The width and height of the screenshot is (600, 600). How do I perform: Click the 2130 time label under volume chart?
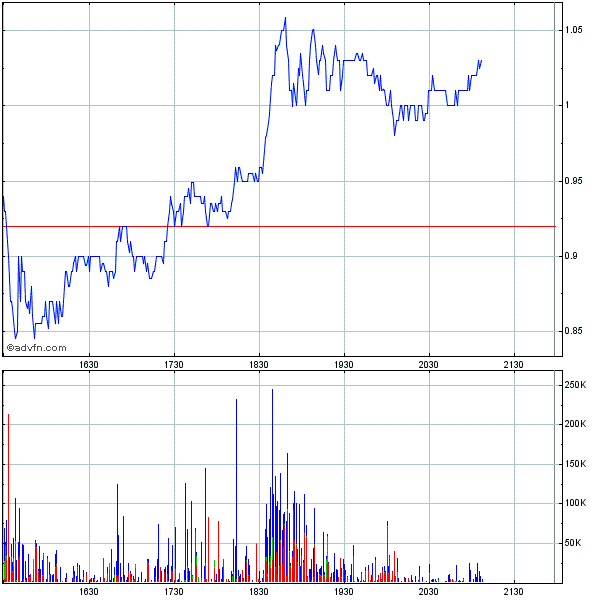(514, 592)
